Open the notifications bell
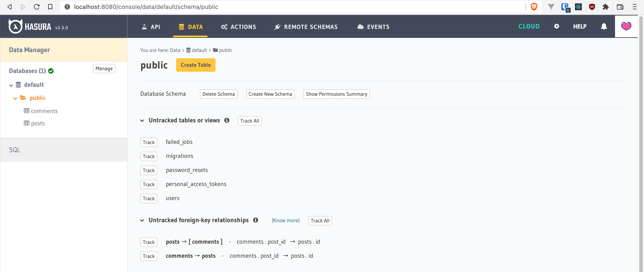The height and width of the screenshot is (272, 644). [x=604, y=26]
